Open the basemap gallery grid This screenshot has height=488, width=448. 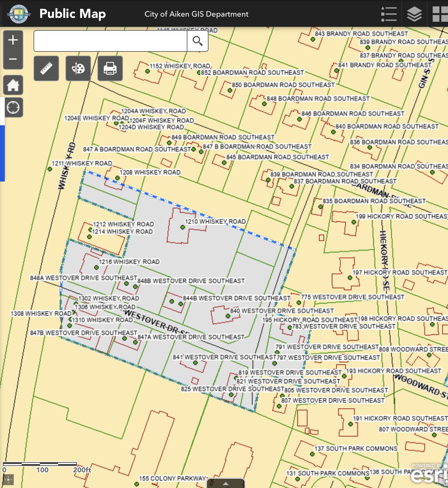coord(440,14)
